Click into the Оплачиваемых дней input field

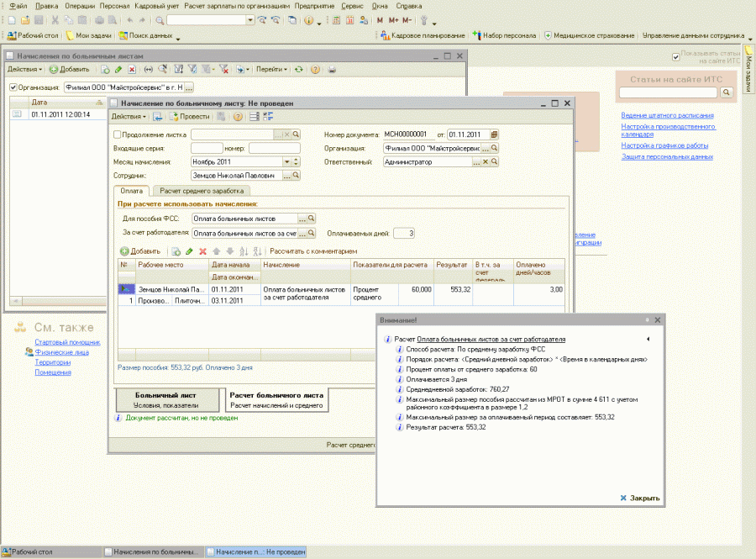click(x=403, y=233)
